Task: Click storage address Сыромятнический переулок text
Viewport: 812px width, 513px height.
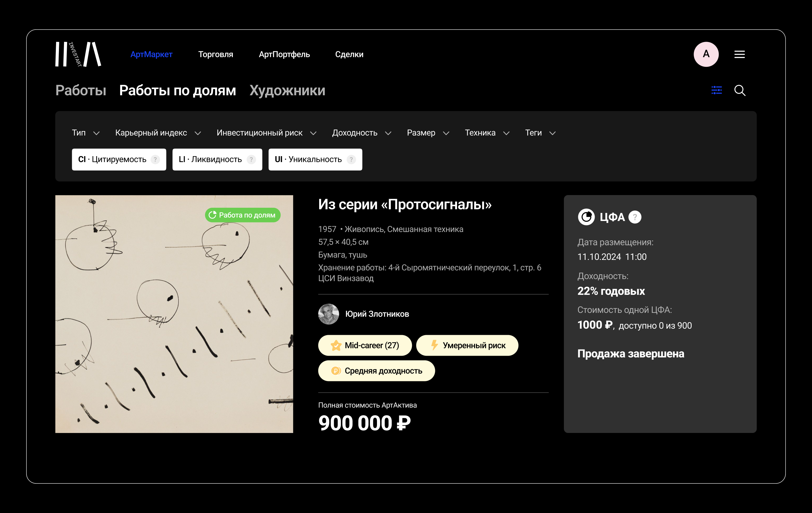Action: (430, 273)
